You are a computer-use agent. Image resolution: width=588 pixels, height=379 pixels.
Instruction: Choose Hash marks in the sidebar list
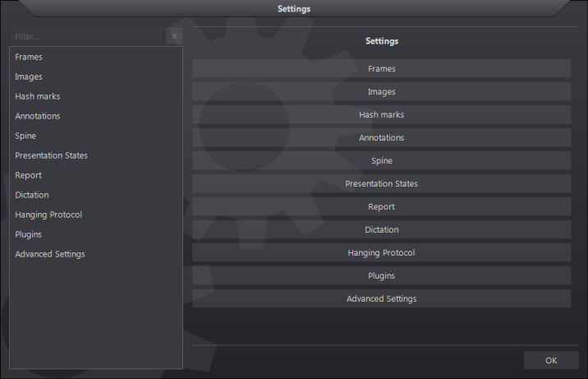coord(37,96)
